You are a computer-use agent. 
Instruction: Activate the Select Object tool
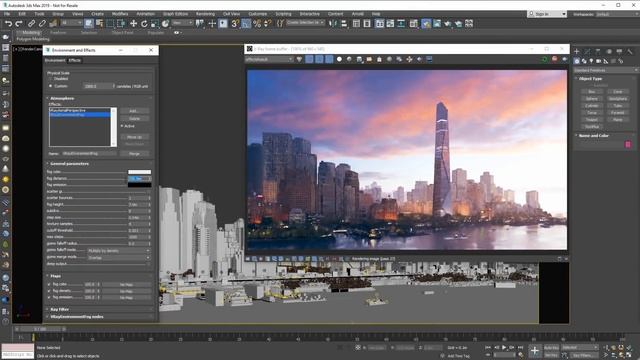pyautogui.click(x=89, y=24)
